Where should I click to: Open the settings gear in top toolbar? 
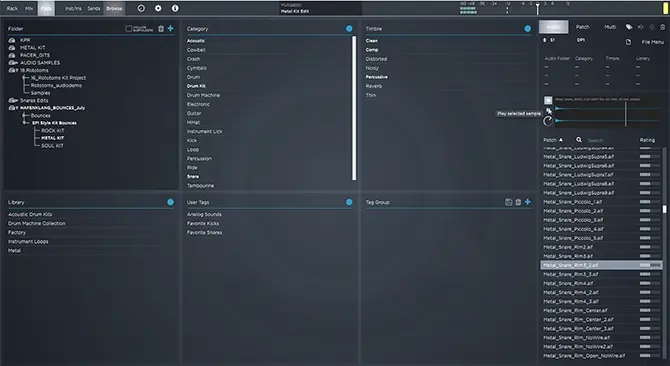[158, 8]
